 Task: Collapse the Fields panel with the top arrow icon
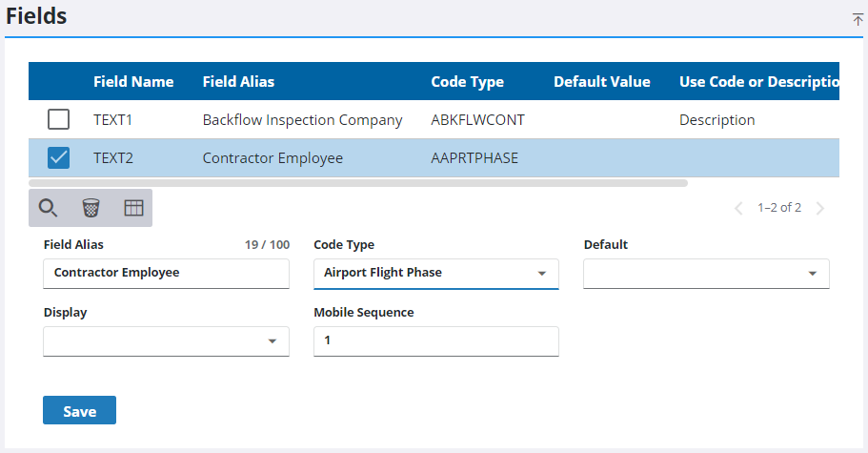857,19
